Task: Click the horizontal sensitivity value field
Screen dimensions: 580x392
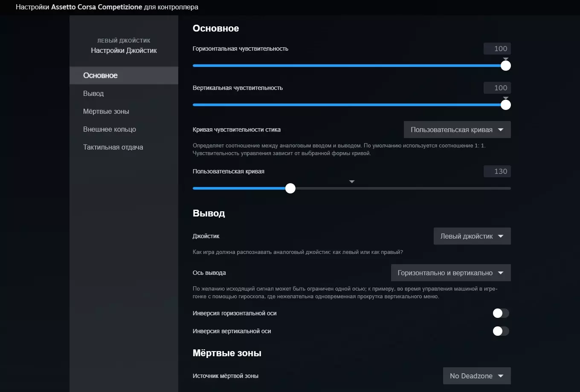Action: pos(497,49)
